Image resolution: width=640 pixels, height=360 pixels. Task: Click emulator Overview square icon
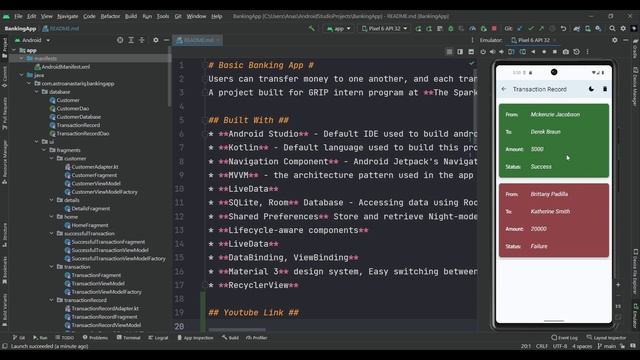[x=555, y=52]
